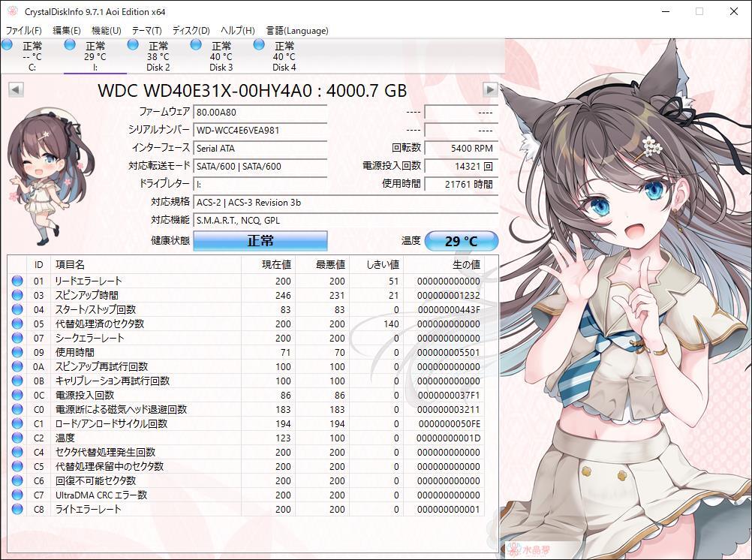Image resolution: width=752 pixels, height=560 pixels.
Task: Click status orb for リードエラーレート row
Action: tap(17, 281)
